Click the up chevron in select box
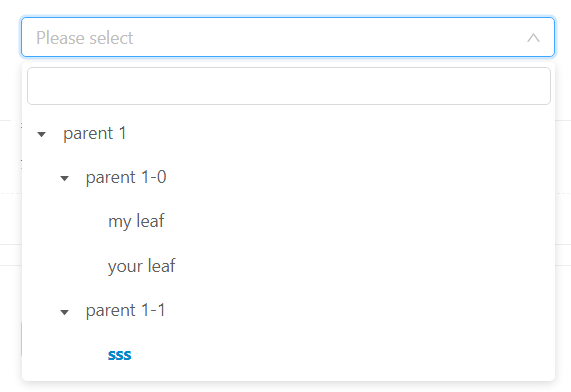Image resolution: width=571 pixels, height=392 pixels. 533,38
